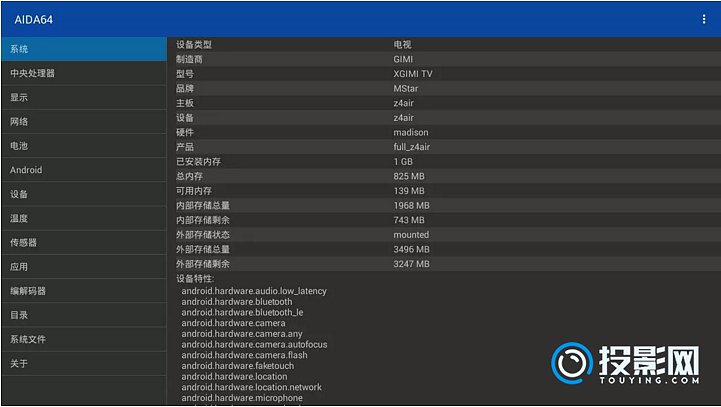This screenshot has width=721, height=407.
Task: Select the 系统 sidebar item
Action: [84, 49]
